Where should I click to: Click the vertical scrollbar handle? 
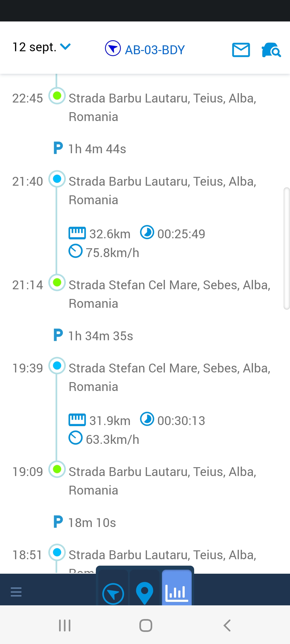(x=287, y=248)
